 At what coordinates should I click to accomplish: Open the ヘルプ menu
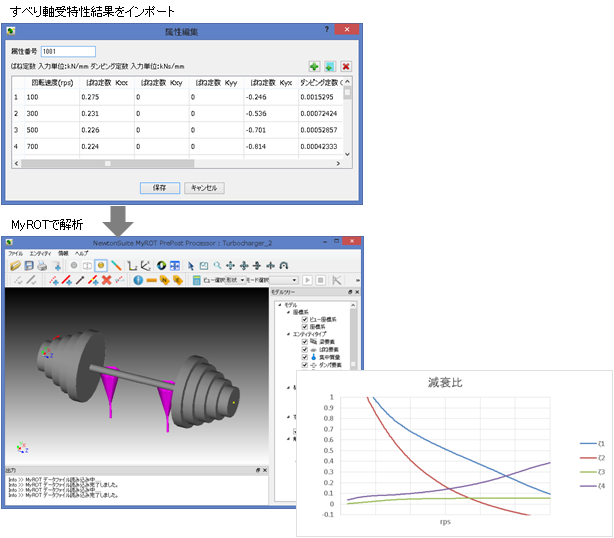(x=81, y=253)
